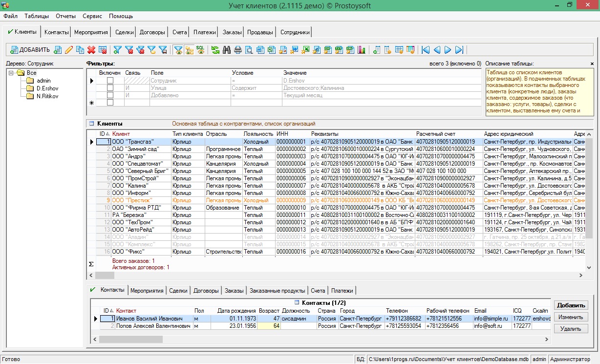Viewport: 600px width, 364px height.
Task: Click the green refresh arrows icon
Action: pyautogui.click(x=215, y=49)
